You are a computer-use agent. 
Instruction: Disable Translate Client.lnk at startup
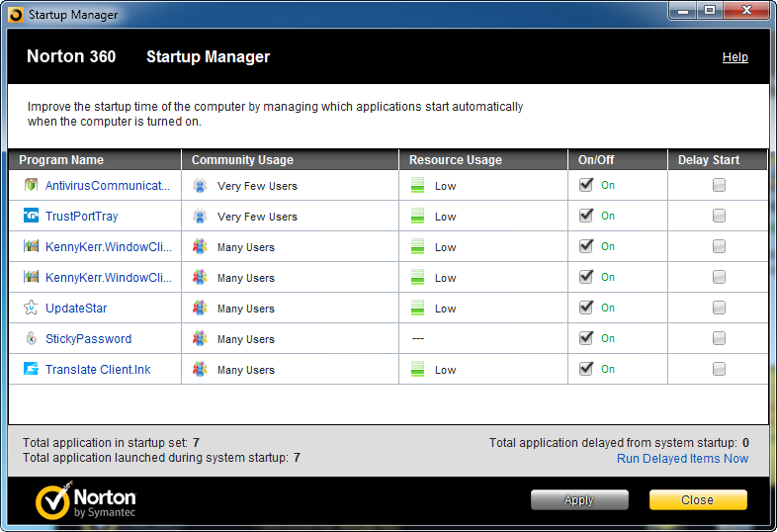coord(586,369)
